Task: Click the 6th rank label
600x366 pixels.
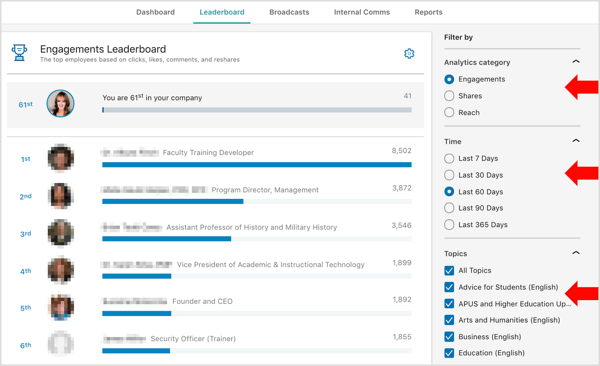Action: (x=26, y=345)
